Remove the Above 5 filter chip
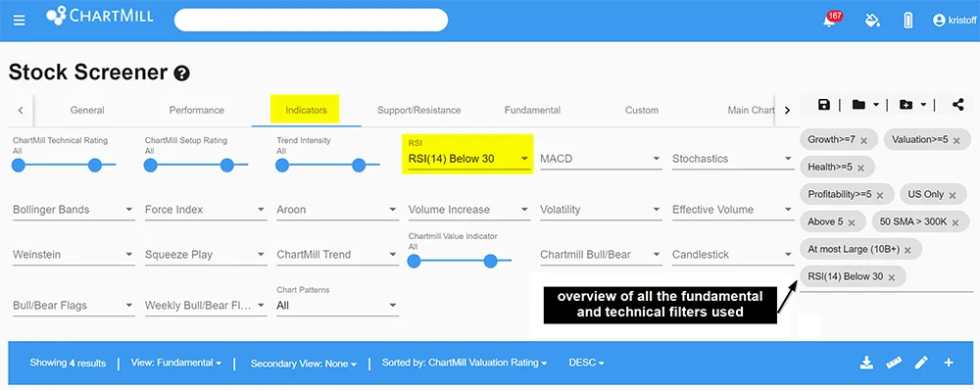Viewport: 980px width, 390px height. coord(852,222)
